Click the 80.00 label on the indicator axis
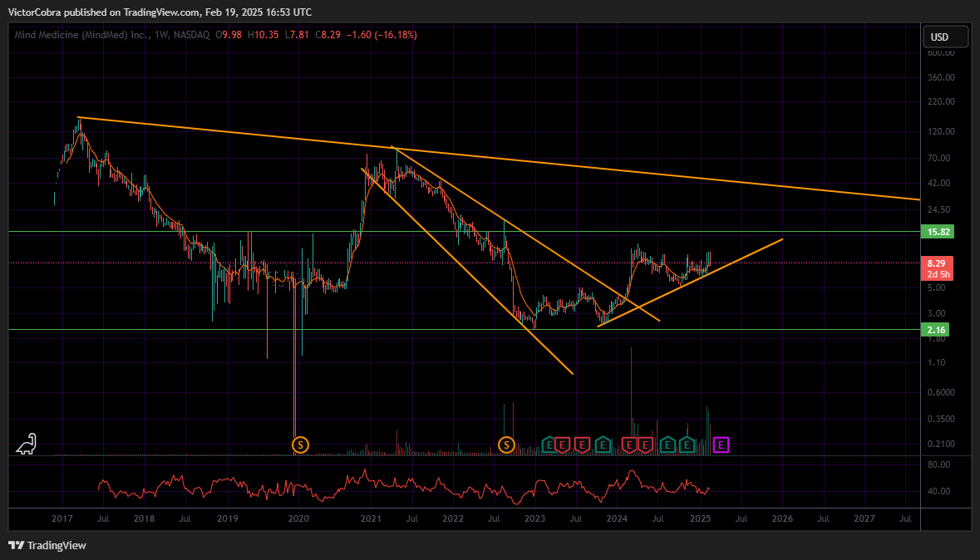Viewport: 980px width, 560px height. [939, 465]
